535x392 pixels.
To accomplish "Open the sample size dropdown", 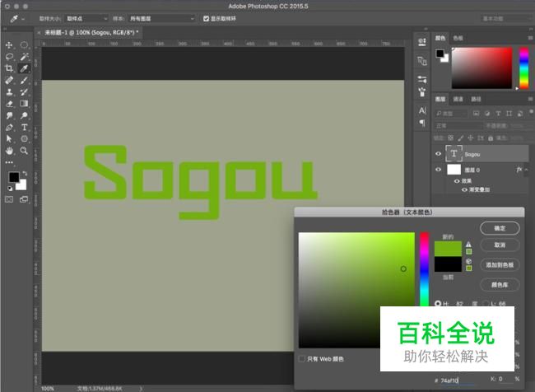I will (x=86, y=18).
